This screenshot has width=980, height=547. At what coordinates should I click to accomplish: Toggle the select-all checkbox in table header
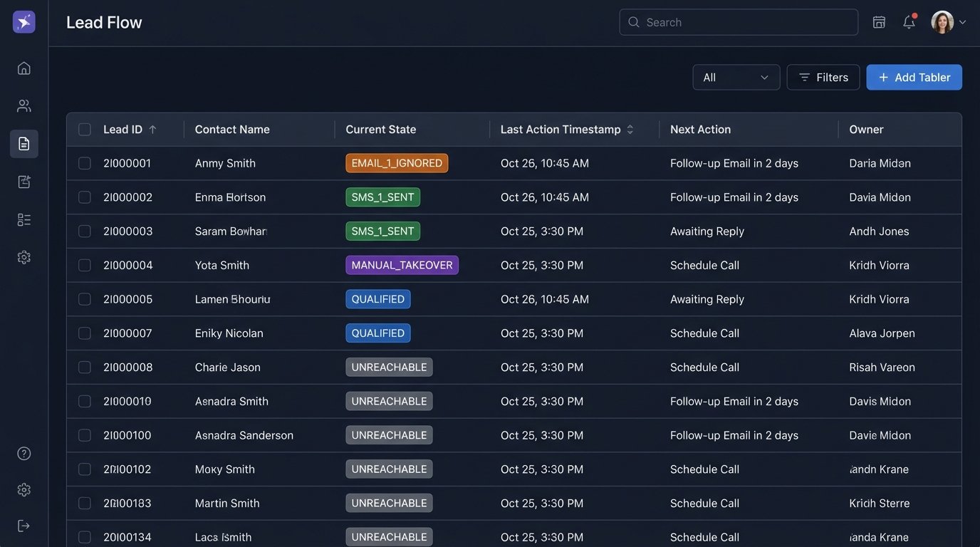click(x=85, y=130)
